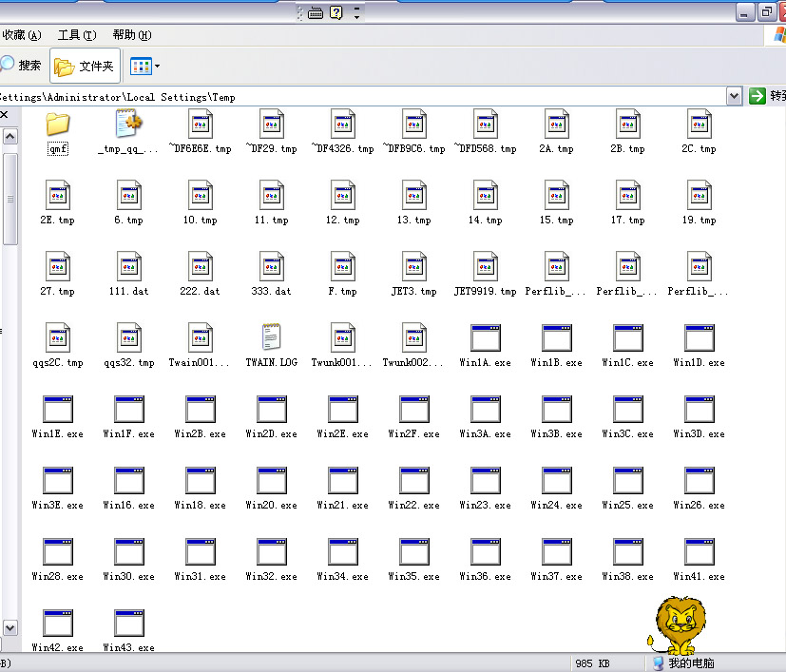Click the lion mascot desktop pet
The image size is (786, 672).
click(678, 624)
